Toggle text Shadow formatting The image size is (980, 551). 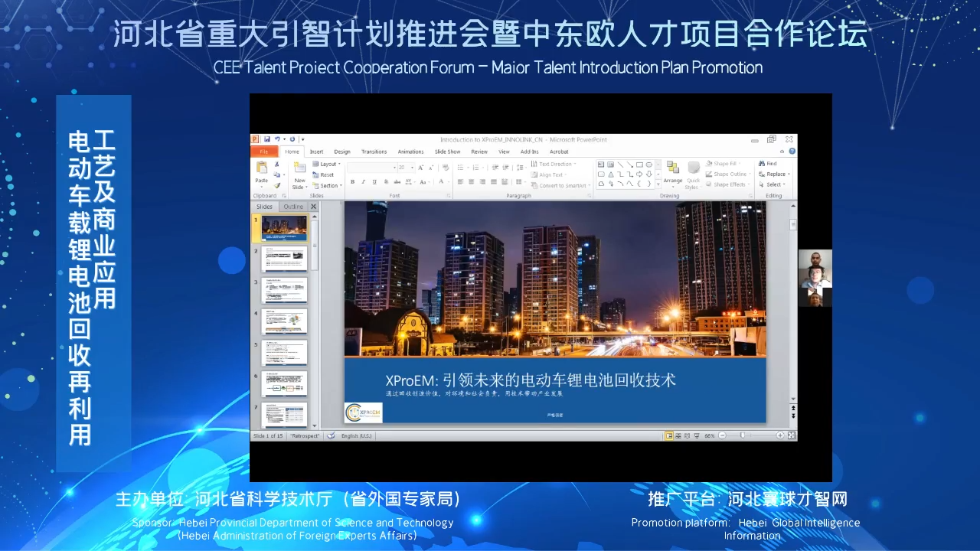pyautogui.click(x=385, y=181)
